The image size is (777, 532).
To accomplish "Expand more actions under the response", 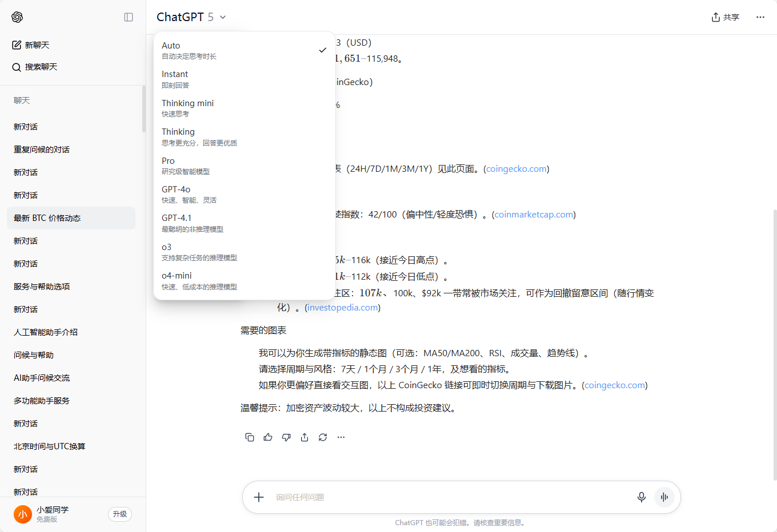I will (x=341, y=437).
